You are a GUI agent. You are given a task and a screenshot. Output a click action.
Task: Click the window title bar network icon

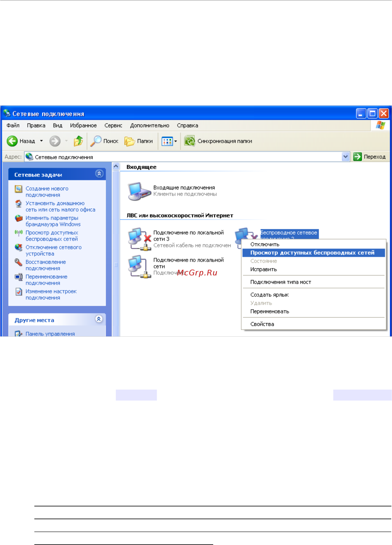7,113
